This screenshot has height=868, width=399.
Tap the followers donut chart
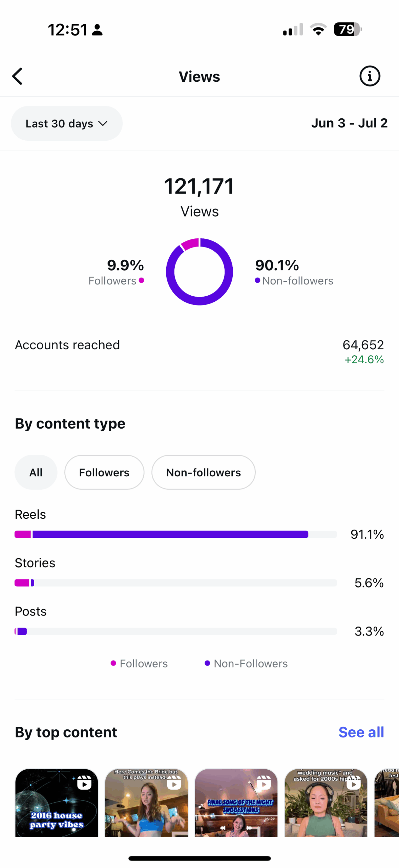199,272
